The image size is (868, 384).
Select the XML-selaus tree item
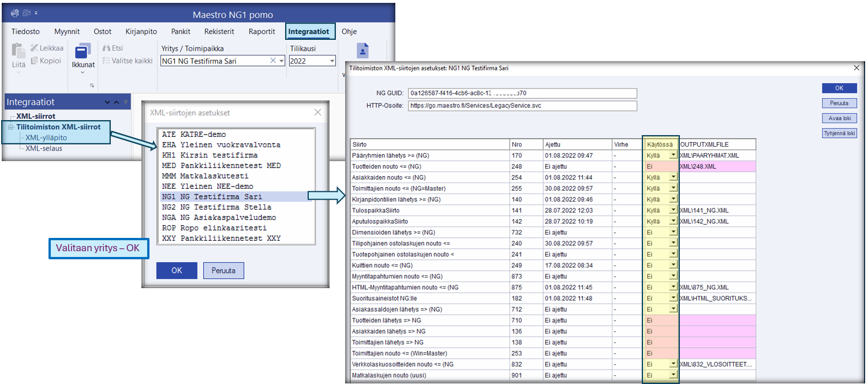pyautogui.click(x=44, y=148)
